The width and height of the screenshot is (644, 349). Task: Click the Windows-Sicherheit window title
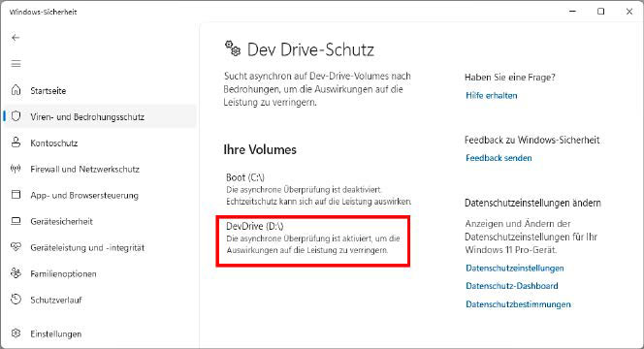43,12
